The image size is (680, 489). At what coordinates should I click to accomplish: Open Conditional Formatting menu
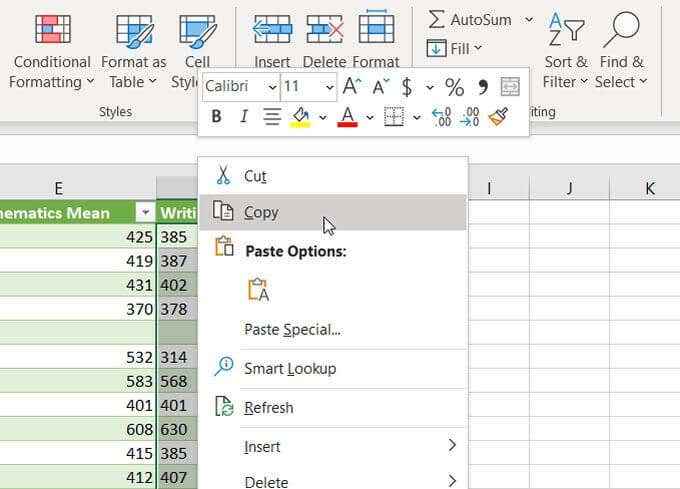pyautogui.click(x=52, y=51)
